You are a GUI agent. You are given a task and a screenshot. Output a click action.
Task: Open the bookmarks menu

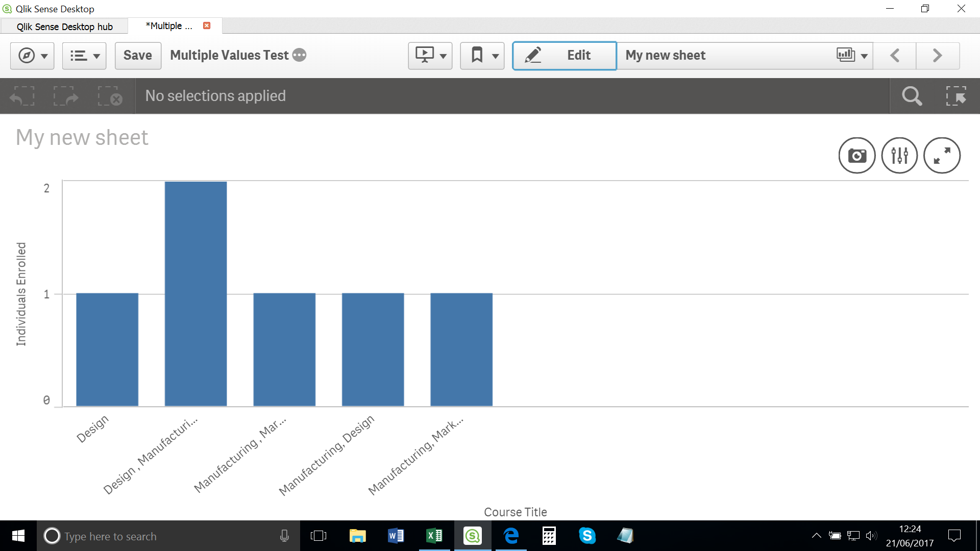482,56
